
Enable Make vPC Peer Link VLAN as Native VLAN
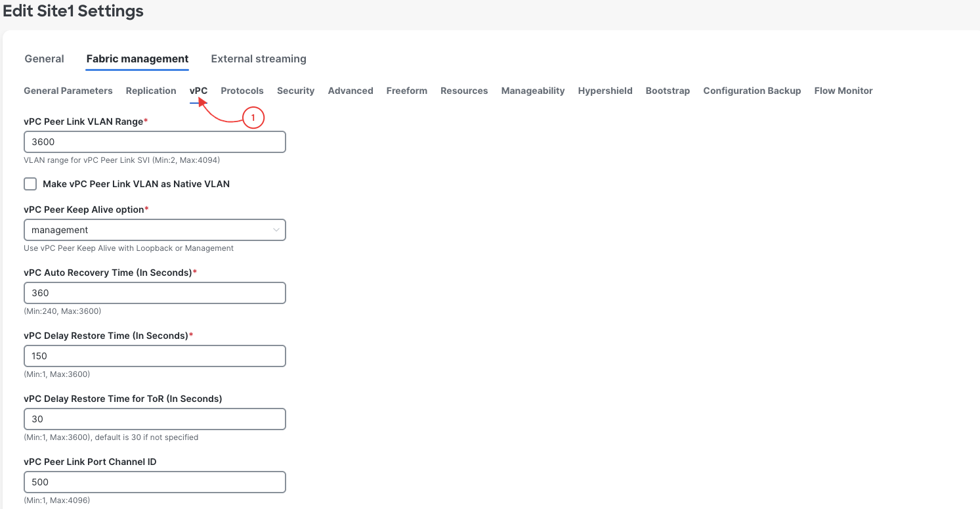[30, 184]
